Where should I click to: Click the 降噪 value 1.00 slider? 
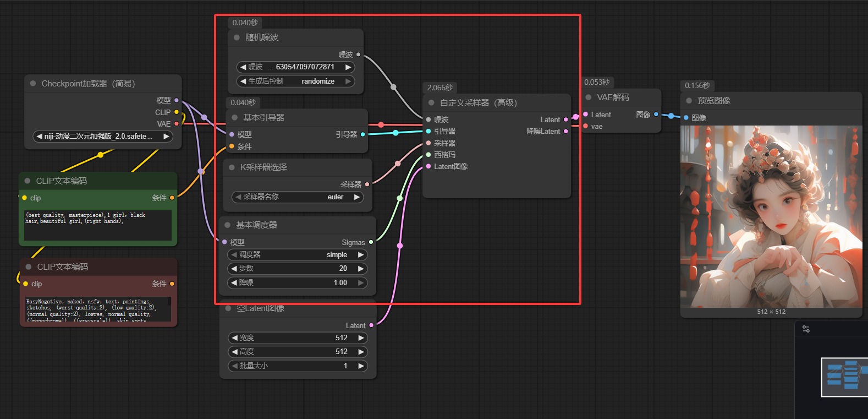[298, 283]
